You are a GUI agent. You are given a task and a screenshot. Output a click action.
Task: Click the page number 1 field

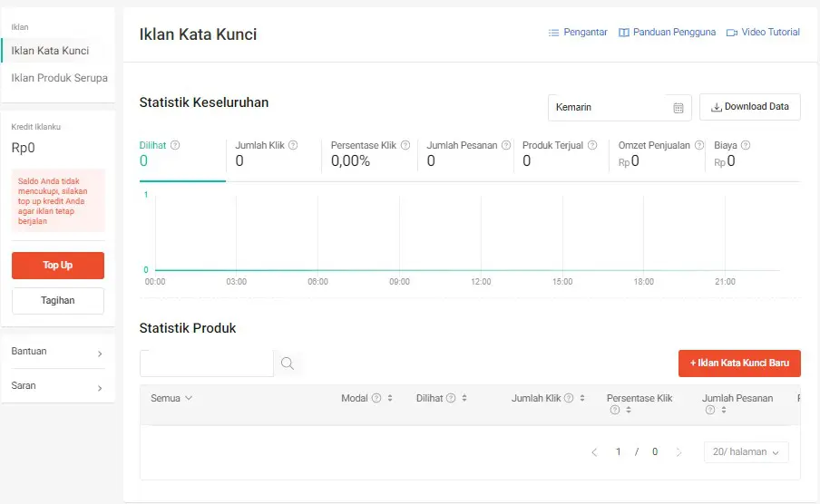[618, 452]
